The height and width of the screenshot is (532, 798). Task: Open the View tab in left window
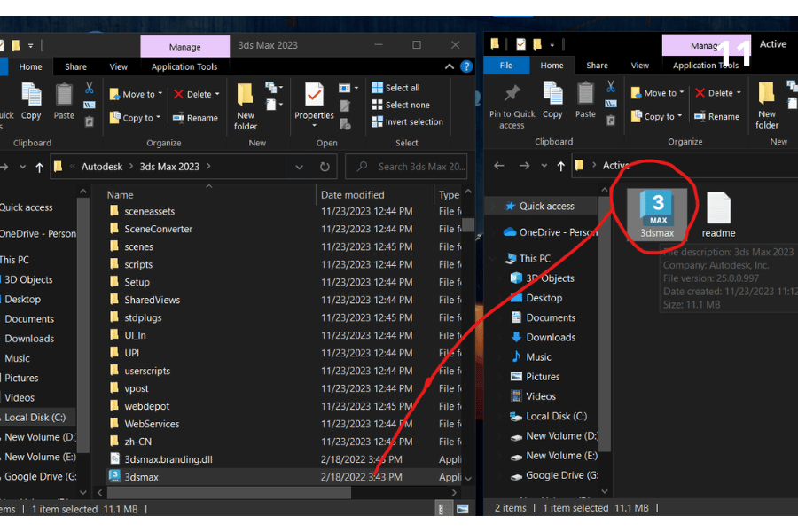pyautogui.click(x=119, y=66)
